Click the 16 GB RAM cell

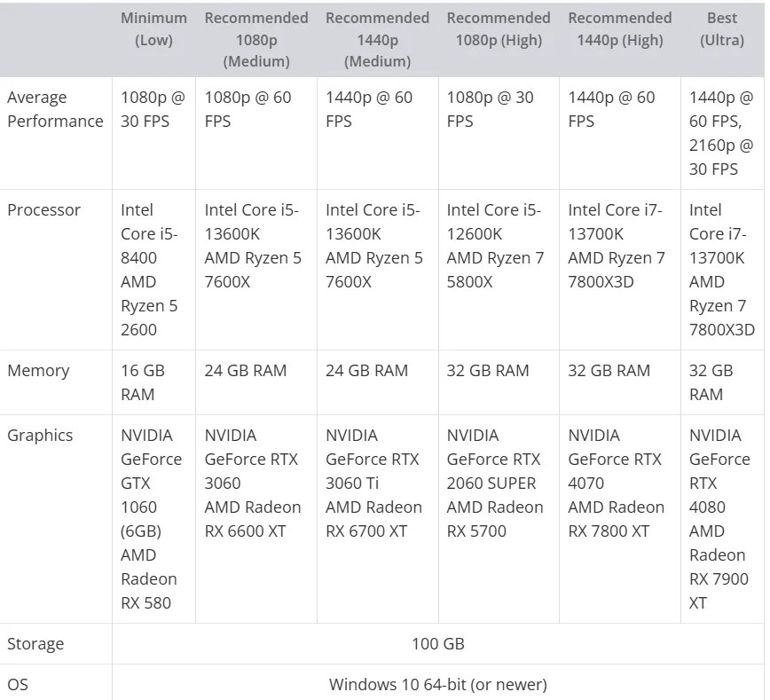pos(153,382)
